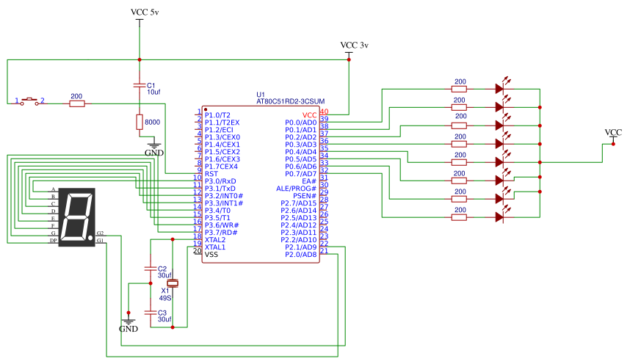630x364 pixels.
Task: Click the P0.0/AD0 pin label
Action: point(301,123)
